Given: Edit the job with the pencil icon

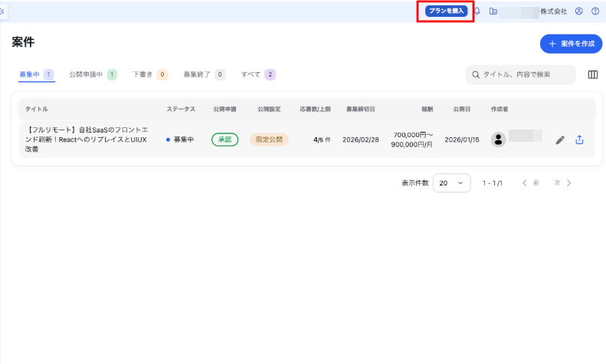Looking at the screenshot, I should point(559,140).
